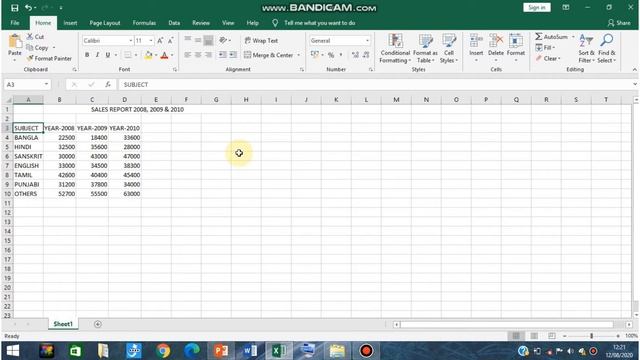The image size is (640, 360).
Task: Open the borders dropdown arrow
Action: (x=136, y=55)
